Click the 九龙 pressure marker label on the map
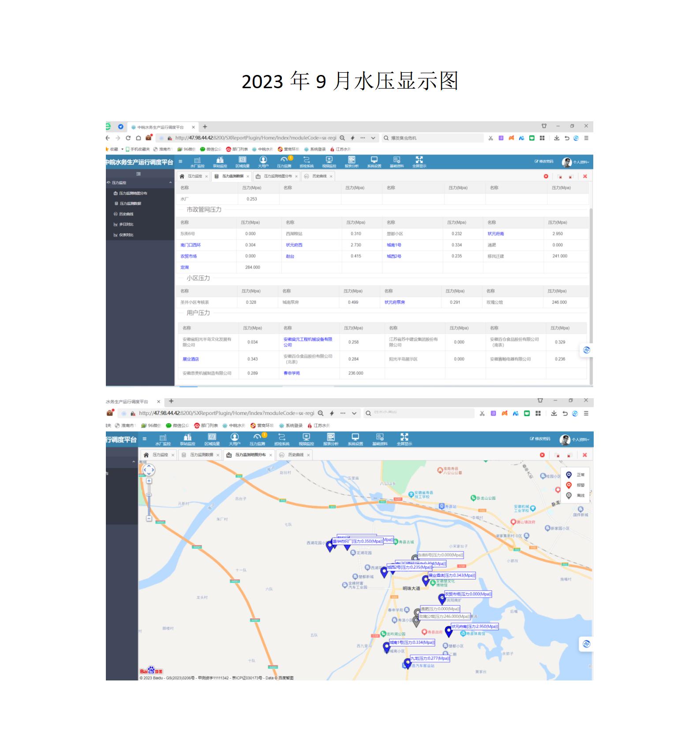700x751 pixels. [430, 658]
